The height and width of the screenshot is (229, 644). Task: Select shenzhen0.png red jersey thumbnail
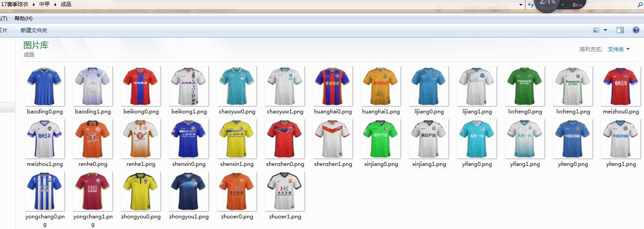pos(285,139)
